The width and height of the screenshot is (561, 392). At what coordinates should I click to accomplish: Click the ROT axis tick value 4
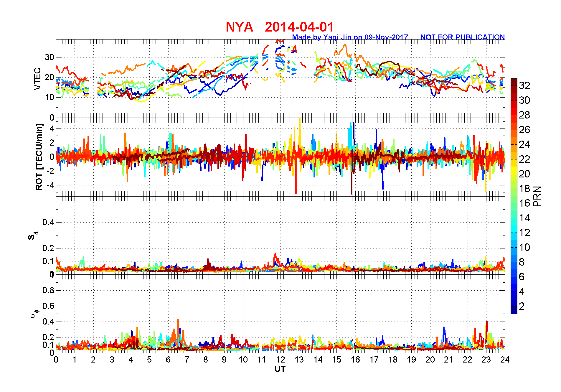click(52, 129)
